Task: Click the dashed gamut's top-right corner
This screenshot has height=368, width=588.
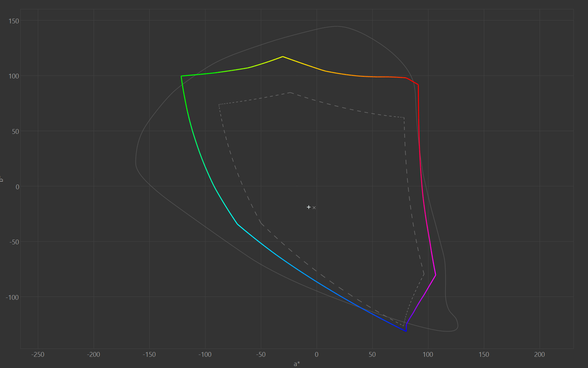Action: pos(404,118)
